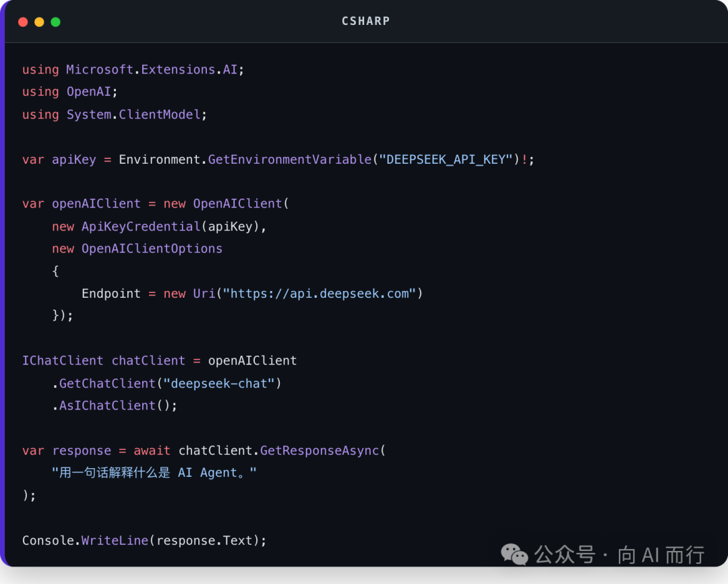Click 'openAIClient' in its var declaration

pos(96,203)
